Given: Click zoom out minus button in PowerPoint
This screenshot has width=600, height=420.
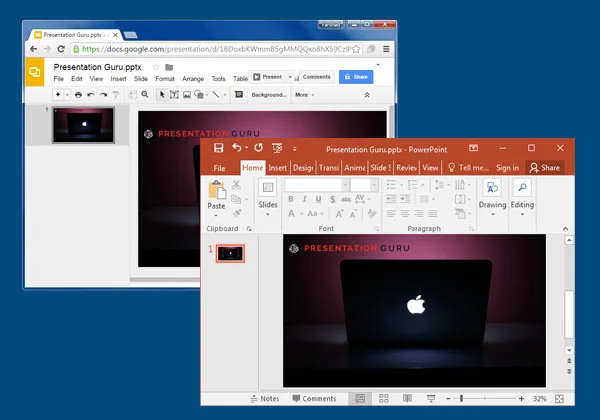Looking at the screenshot, I should pyautogui.click(x=448, y=399).
